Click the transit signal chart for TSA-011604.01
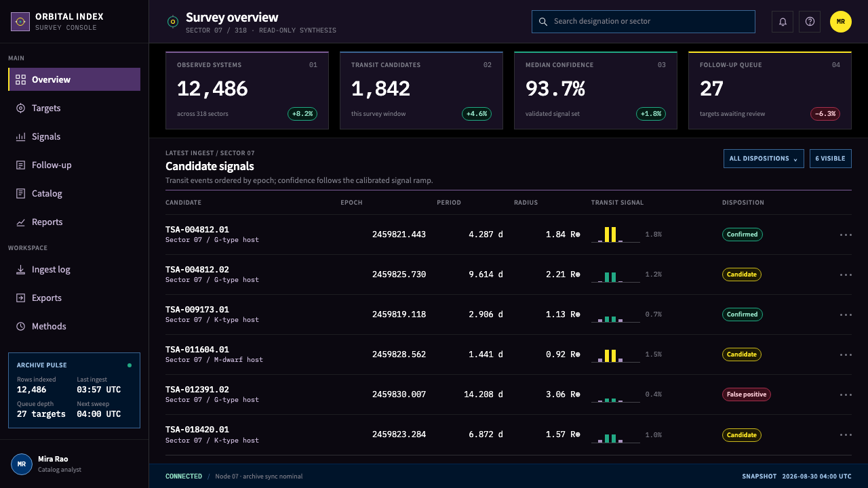868x488 pixels. 616,354
